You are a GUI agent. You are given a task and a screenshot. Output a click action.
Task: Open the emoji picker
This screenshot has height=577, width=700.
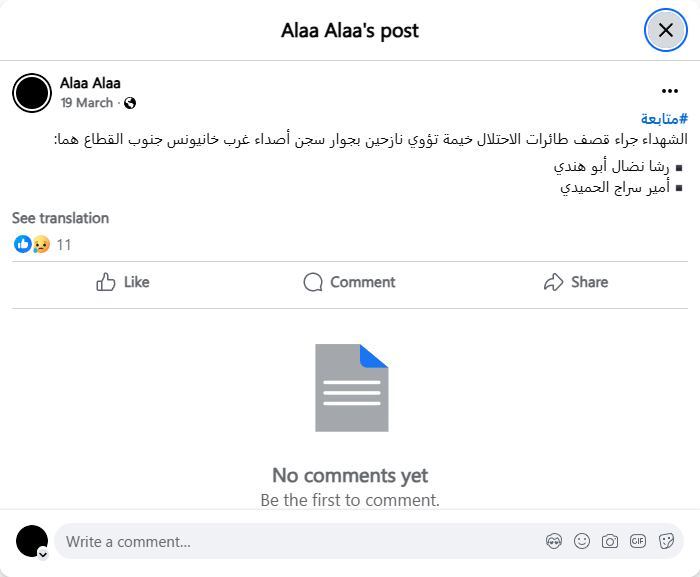click(582, 541)
